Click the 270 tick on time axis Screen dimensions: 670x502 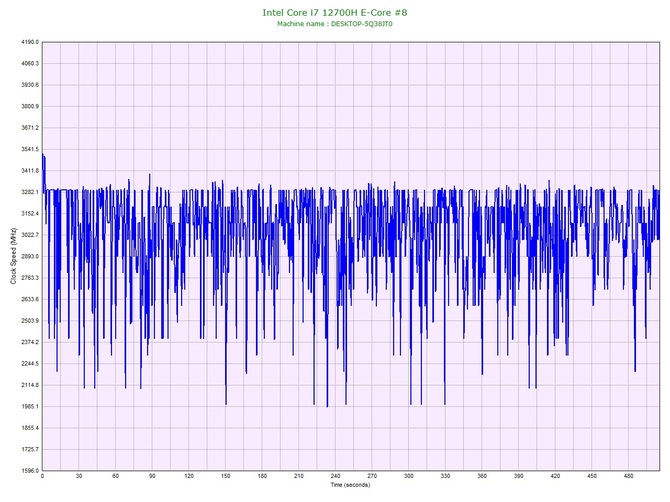point(372,476)
